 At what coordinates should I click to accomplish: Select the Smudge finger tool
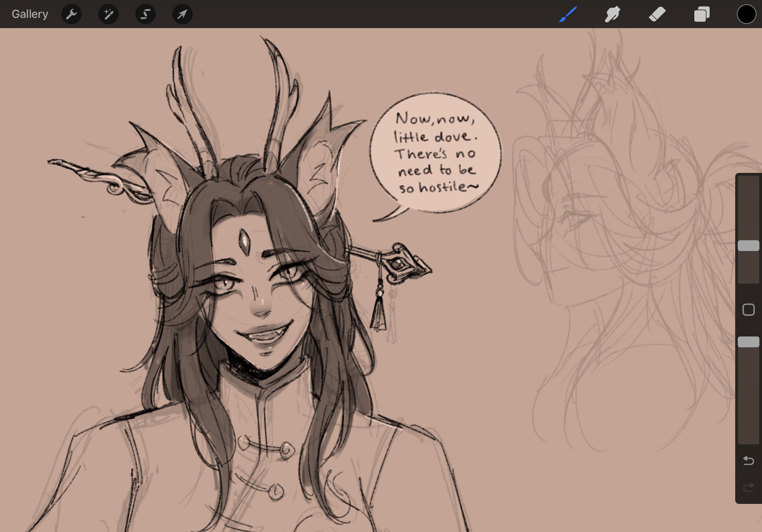[612, 14]
